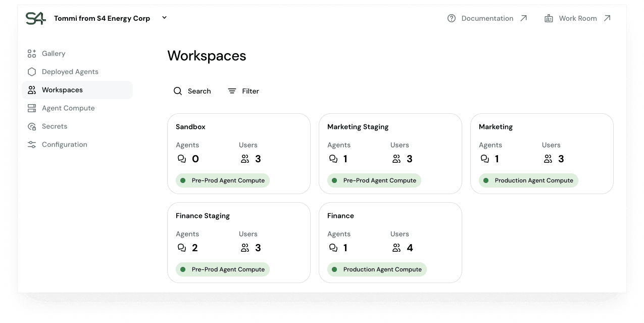Open the Documentation link
Viewport: 644px width, 323px height.
pos(486,18)
